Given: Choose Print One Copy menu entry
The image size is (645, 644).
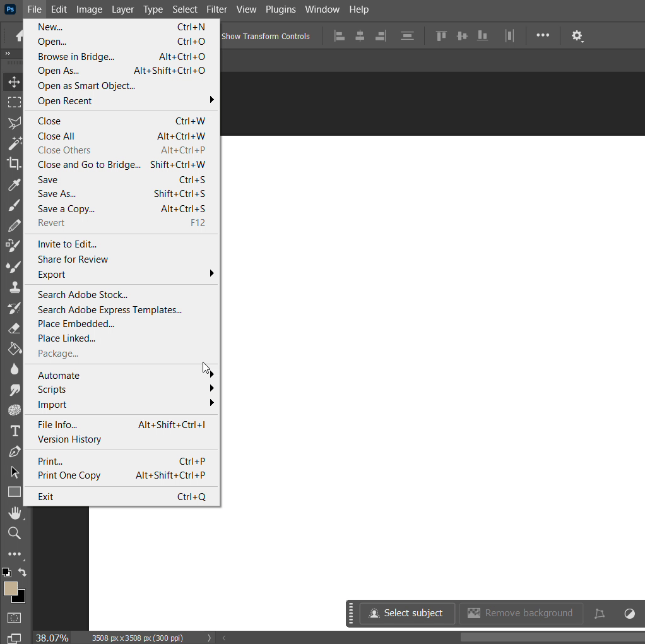Looking at the screenshot, I should tap(121, 475).
